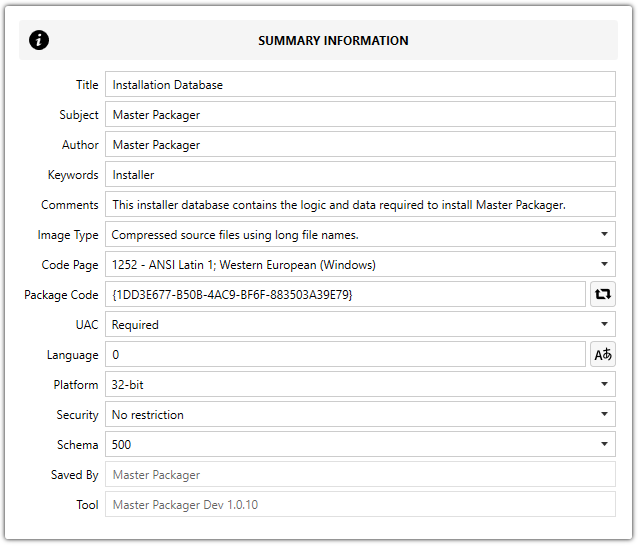Focus the Subject input field
The image size is (638, 546).
coord(360,114)
